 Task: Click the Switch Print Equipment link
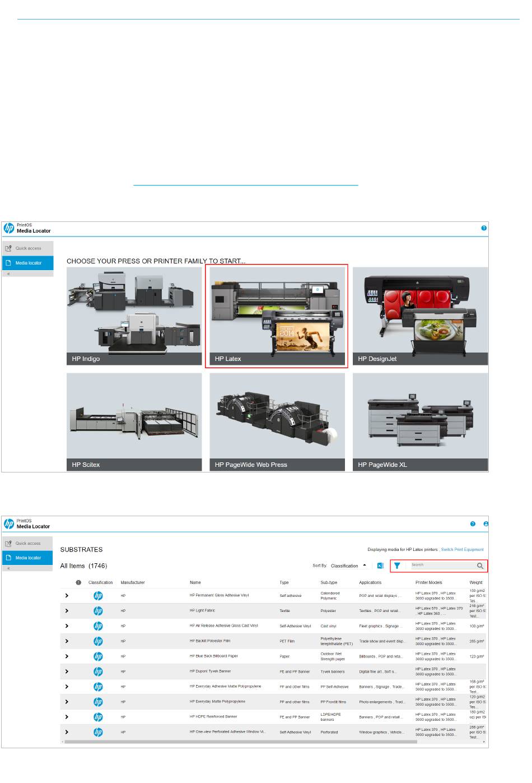[462, 550]
